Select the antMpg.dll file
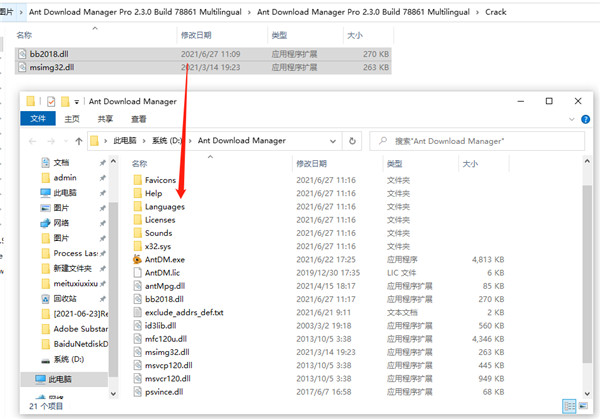This screenshot has width=600, height=419. (165, 286)
